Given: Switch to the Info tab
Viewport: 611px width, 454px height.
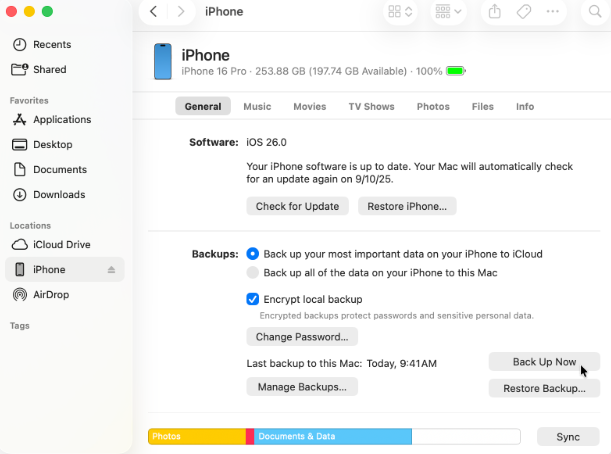Looking at the screenshot, I should tap(525, 106).
